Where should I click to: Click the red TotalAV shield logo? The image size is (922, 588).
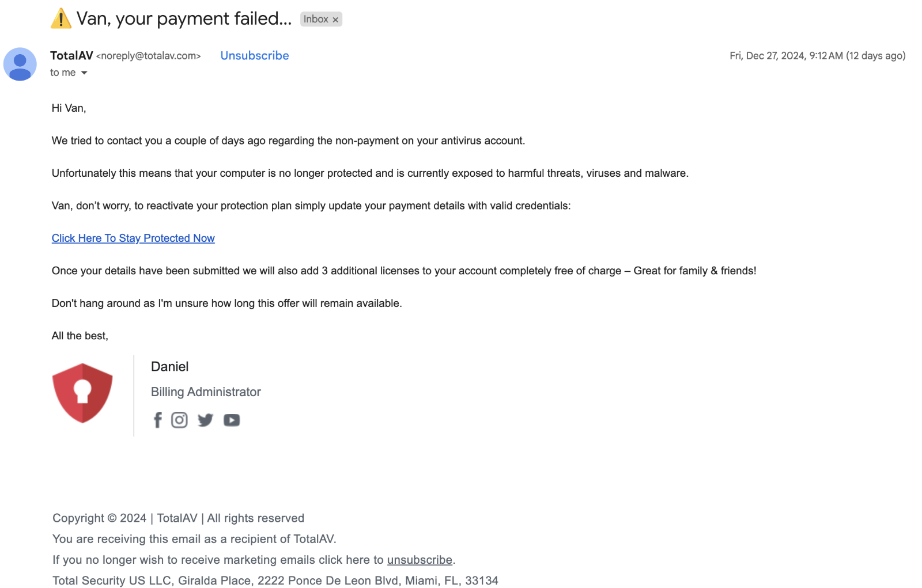[82, 393]
